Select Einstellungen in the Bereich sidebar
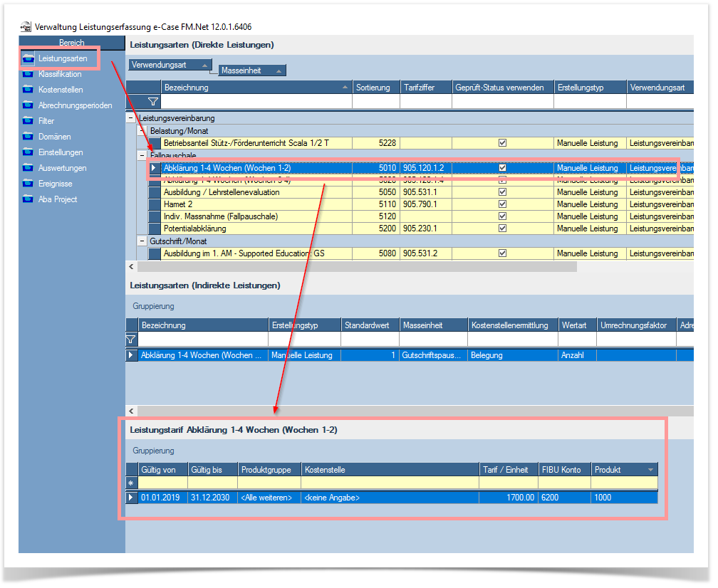Viewport: 718px width, 588px height. click(61, 152)
